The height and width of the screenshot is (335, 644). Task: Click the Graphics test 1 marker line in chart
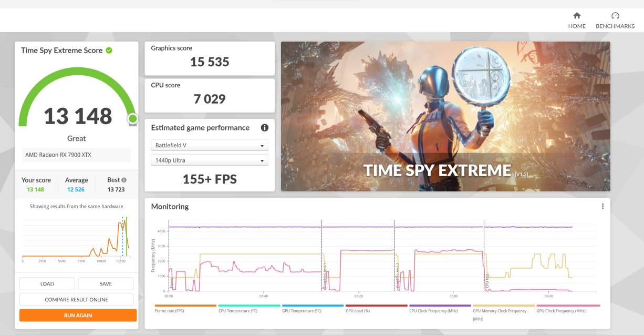pyautogui.click(x=321, y=256)
